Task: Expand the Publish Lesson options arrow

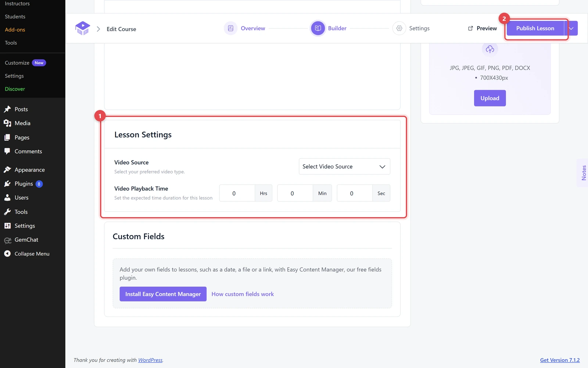Action: click(x=571, y=28)
